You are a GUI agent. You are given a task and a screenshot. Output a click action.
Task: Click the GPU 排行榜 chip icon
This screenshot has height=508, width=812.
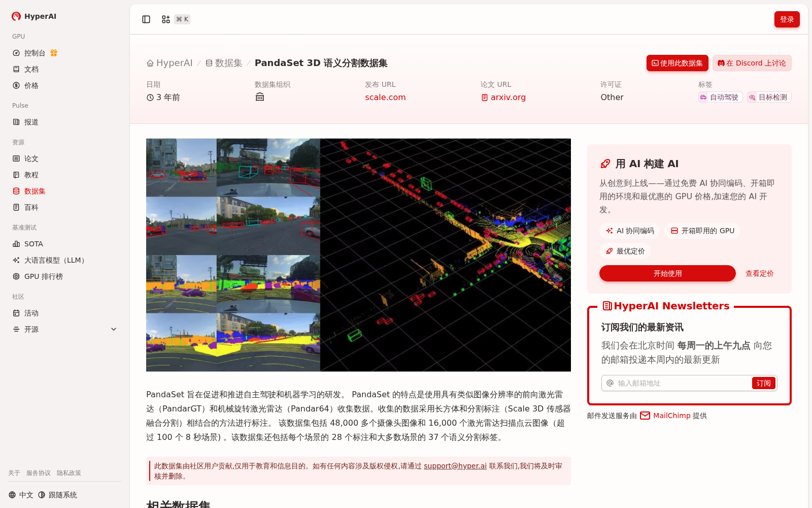(x=16, y=276)
